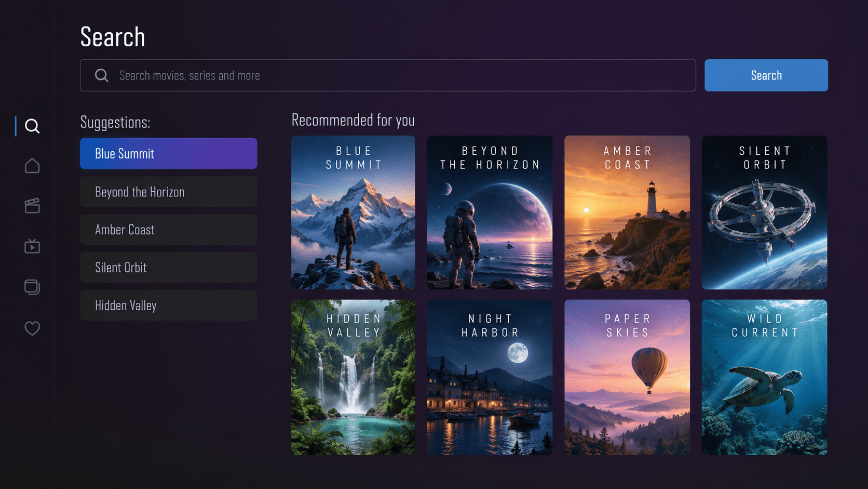Select Beyond the Horizon suggestion
Viewport: 868px width, 489px height.
pos(169,192)
